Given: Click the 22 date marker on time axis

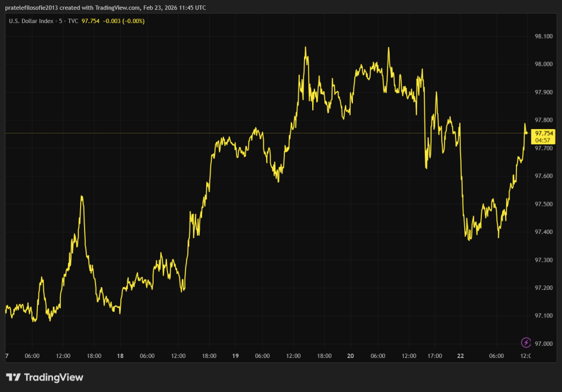Looking at the screenshot, I should (460, 356).
